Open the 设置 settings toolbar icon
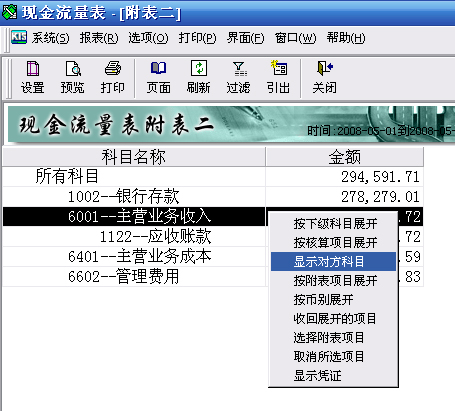The width and height of the screenshot is (455, 411). [32, 78]
